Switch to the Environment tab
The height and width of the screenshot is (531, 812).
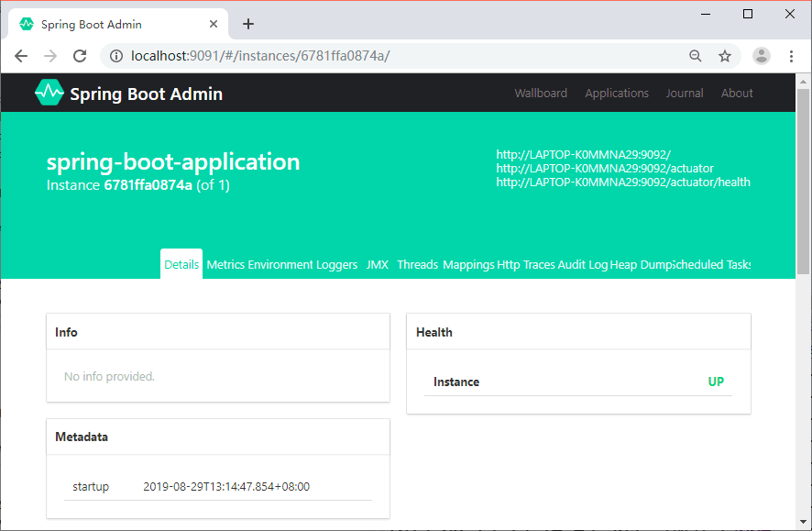(x=280, y=264)
